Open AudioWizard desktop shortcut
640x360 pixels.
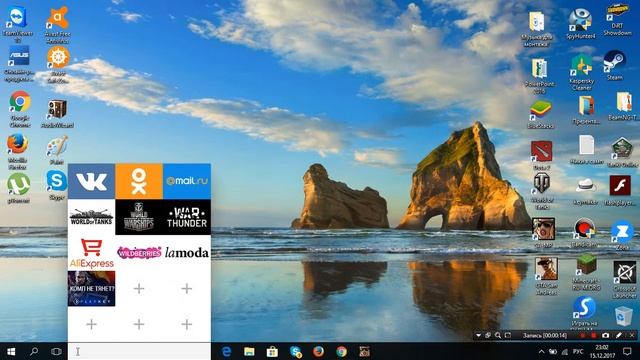point(57,113)
